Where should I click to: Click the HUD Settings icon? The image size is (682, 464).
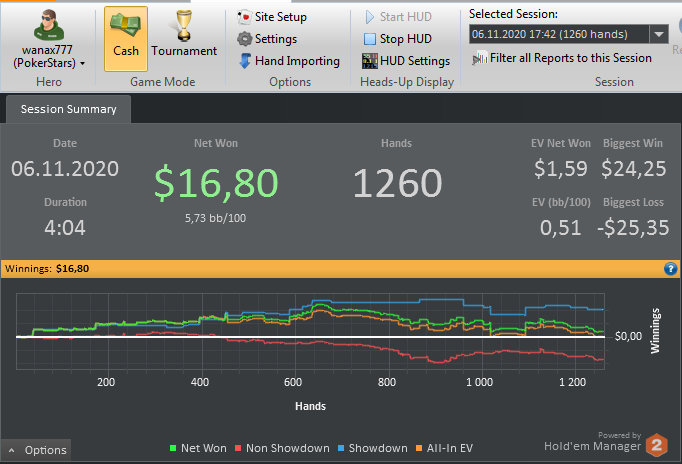point(370,61)
